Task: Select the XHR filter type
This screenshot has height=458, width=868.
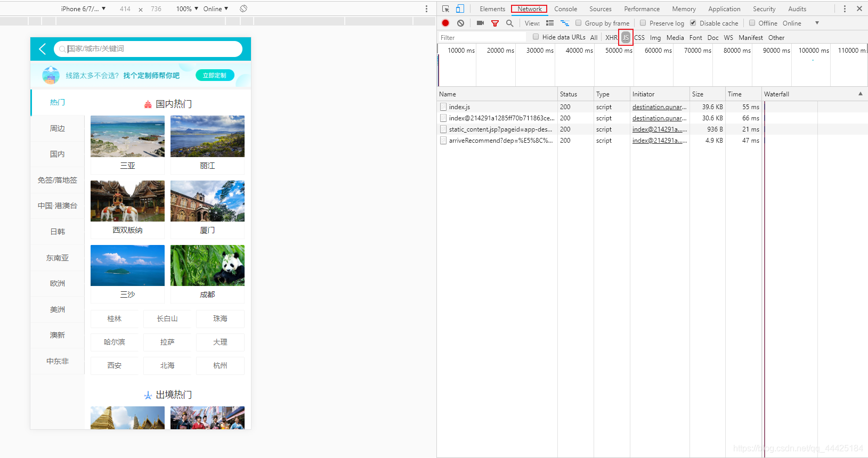Action: pos(611,37)
